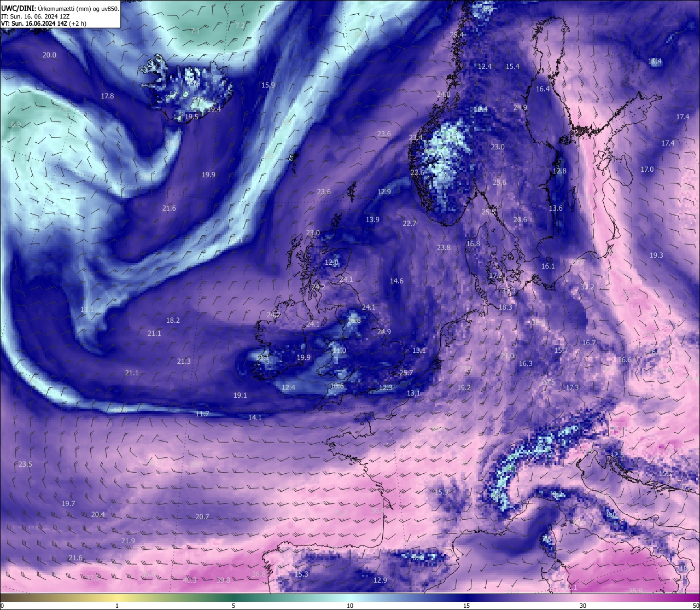Screen dimensions: 700x610
Task: Click the 10.6 value label
Action: click(x=337, y=386)
